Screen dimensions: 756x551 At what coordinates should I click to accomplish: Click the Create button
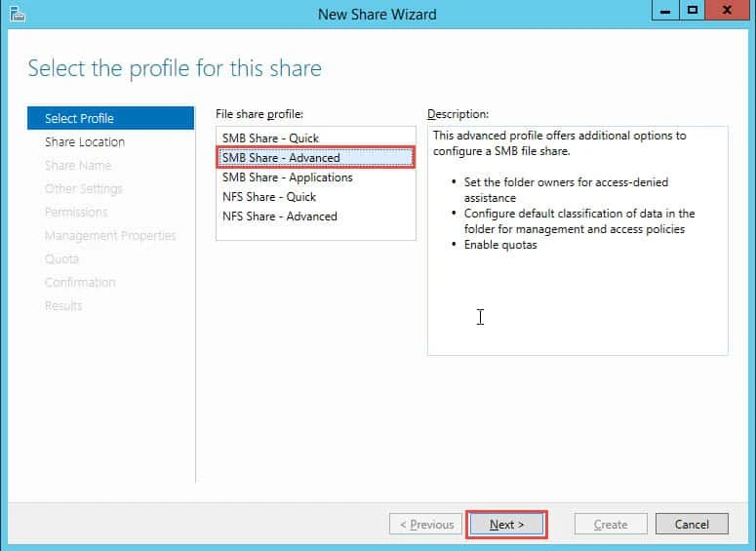611,525
